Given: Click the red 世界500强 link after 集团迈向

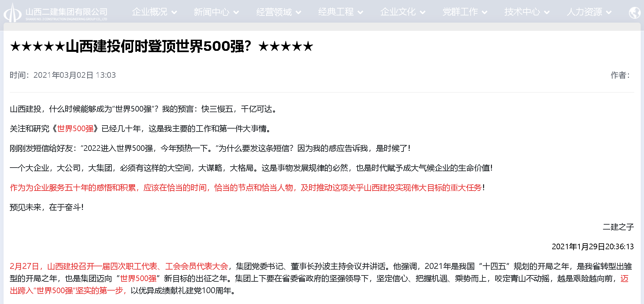Looking at the screenshot, I should pyautogui.click(x=138, y=278).
